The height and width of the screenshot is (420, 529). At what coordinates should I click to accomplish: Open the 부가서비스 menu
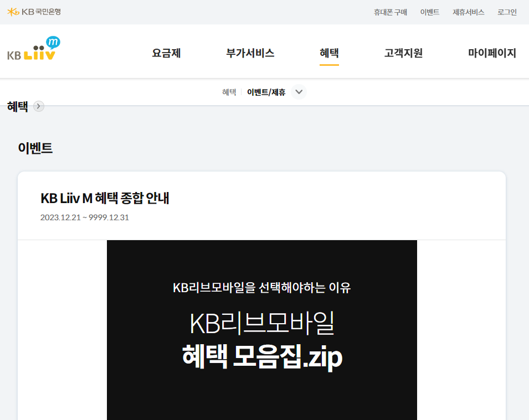click(249, 53)
